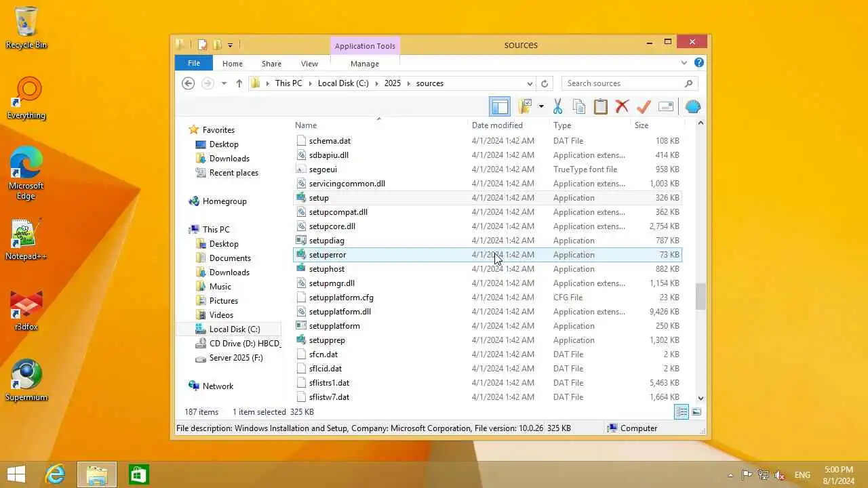The height and width of the screenshot is (488, 868).
Task: Click the 2025 breadcrumb in address bar
Action: click(x=393, y=83)
